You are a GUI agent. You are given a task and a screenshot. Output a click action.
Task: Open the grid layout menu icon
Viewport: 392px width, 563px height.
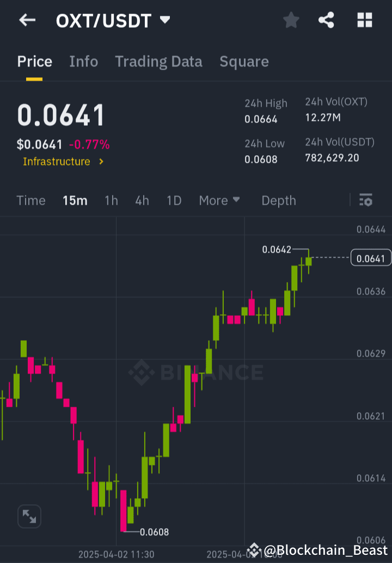[x=364, y=20]
